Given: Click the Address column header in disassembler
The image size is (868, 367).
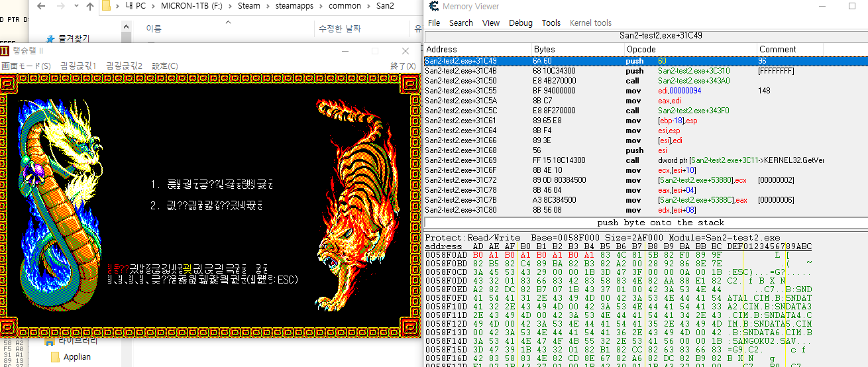Looking at the screenshot, I should coord(478,49).
